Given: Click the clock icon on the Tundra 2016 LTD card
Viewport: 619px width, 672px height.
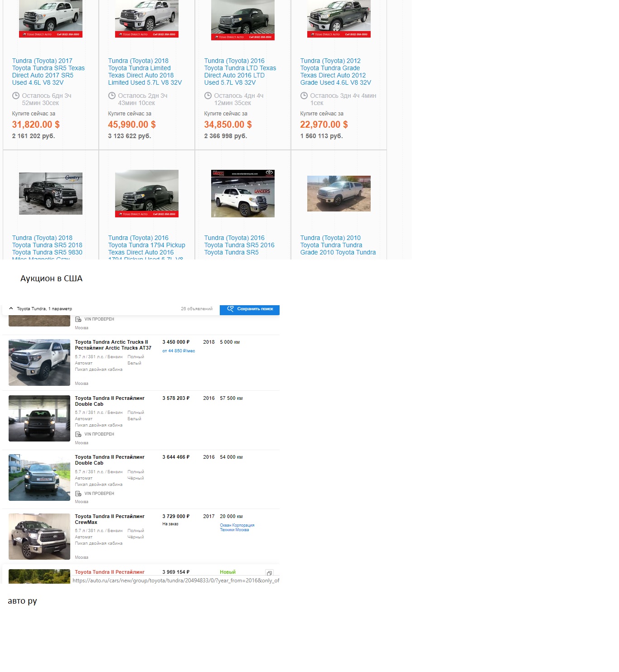Looking at the screenshot, I should 208,96.
